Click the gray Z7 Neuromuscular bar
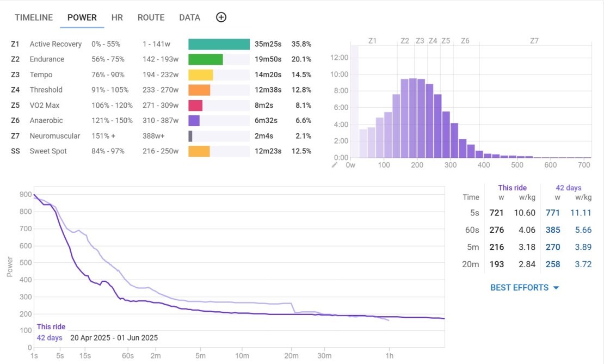The width and height of the screenshot is (604, 364). click(x=190, y=136)
